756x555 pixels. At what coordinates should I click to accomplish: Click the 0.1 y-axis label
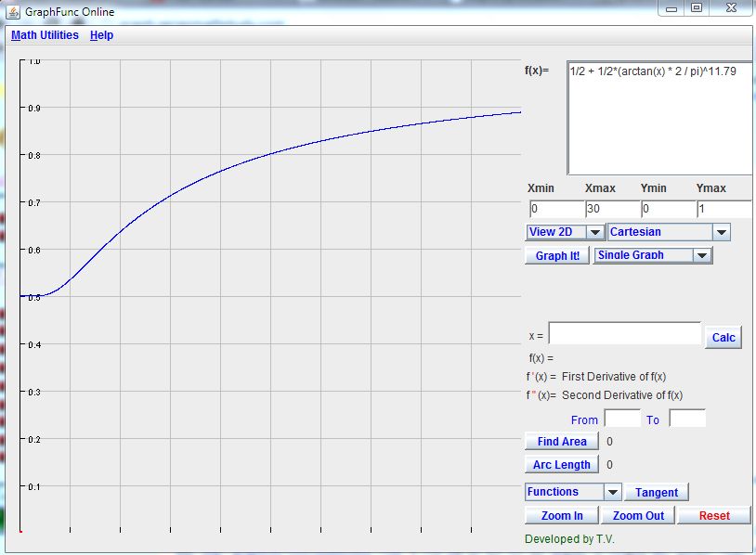click(34, 487)
